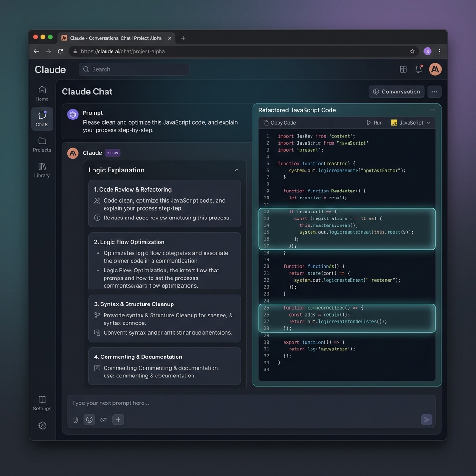Click the comment icon in Commenting card
This screenshot has width=476, height=476.
point(97,368)
